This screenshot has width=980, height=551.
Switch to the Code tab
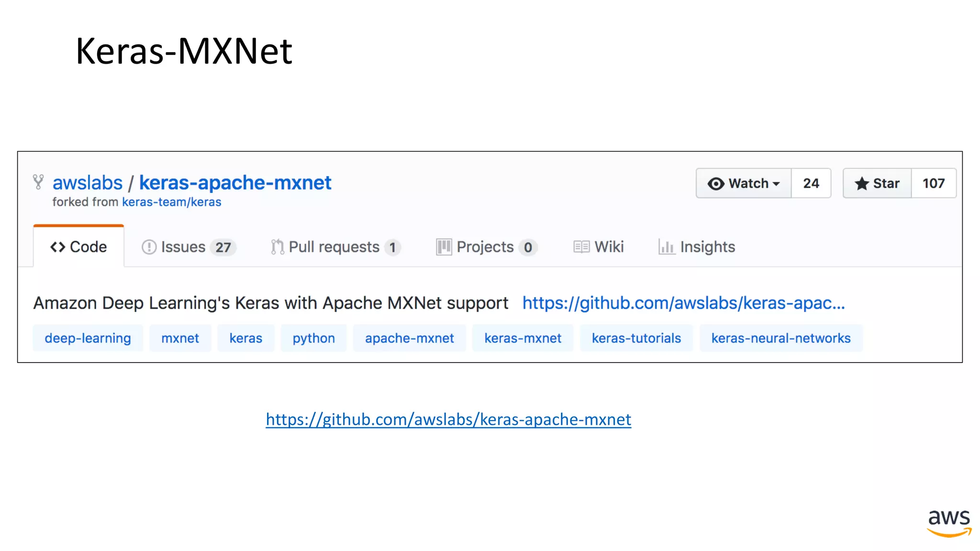pyautogui.click(x=78, y=246)
